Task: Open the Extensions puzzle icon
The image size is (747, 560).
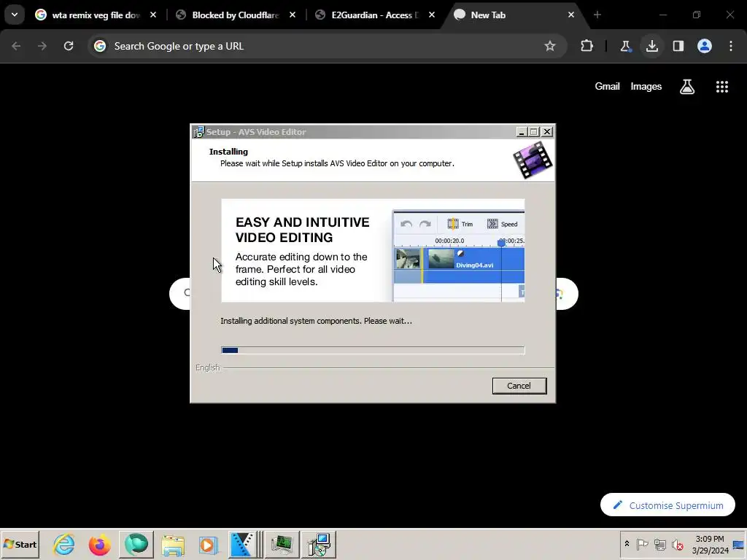Action: coord(587,46)
